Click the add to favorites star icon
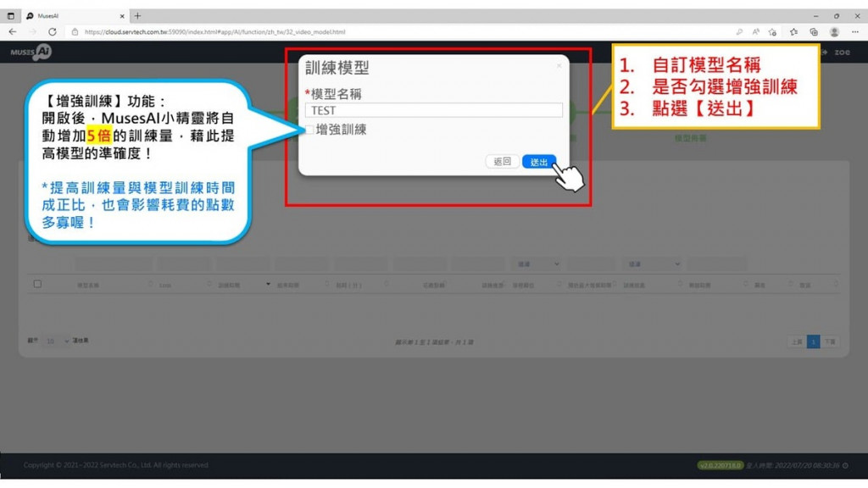This screenshot has height=488, width=868. [x=773, y=32]
